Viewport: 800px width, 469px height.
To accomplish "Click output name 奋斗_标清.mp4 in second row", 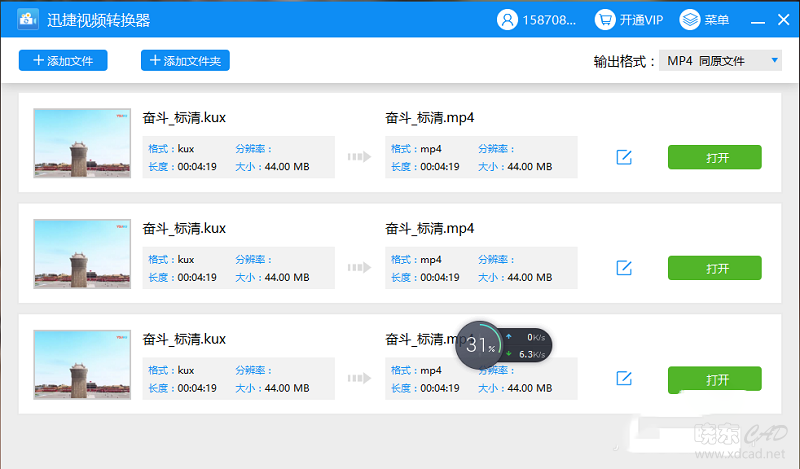I will (x=430, y=229).
